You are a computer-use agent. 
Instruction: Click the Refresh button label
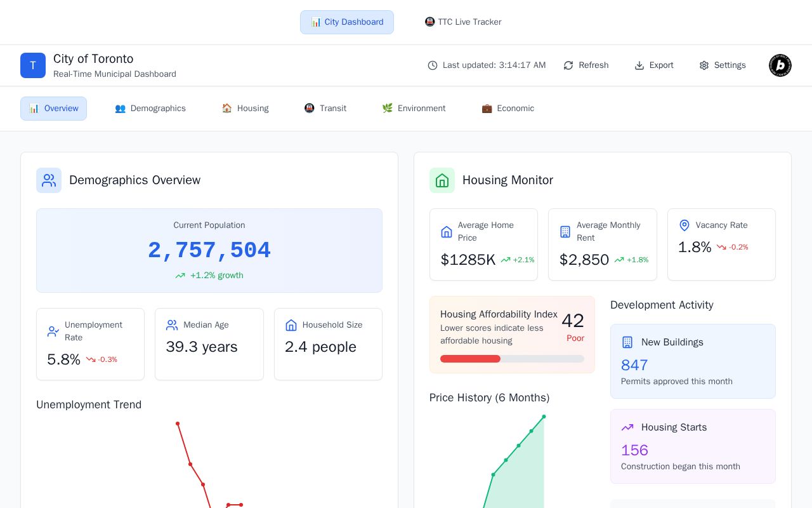click(x=594, y=65)
